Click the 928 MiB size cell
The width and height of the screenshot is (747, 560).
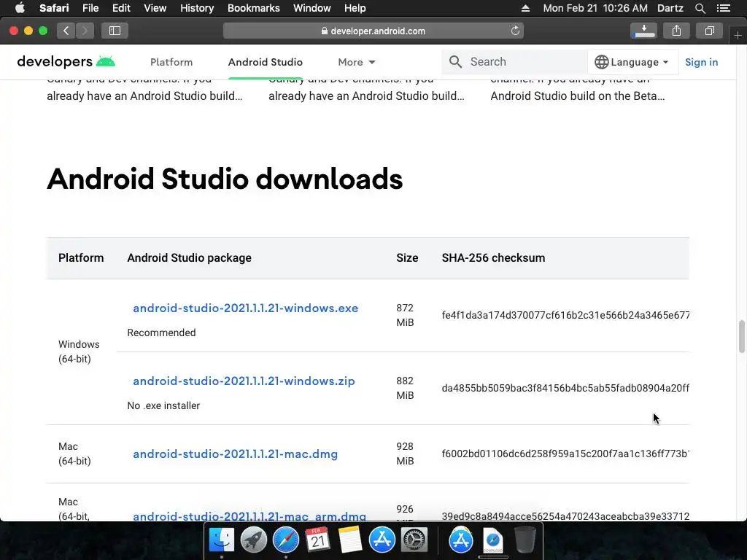[x=405, y=454]
